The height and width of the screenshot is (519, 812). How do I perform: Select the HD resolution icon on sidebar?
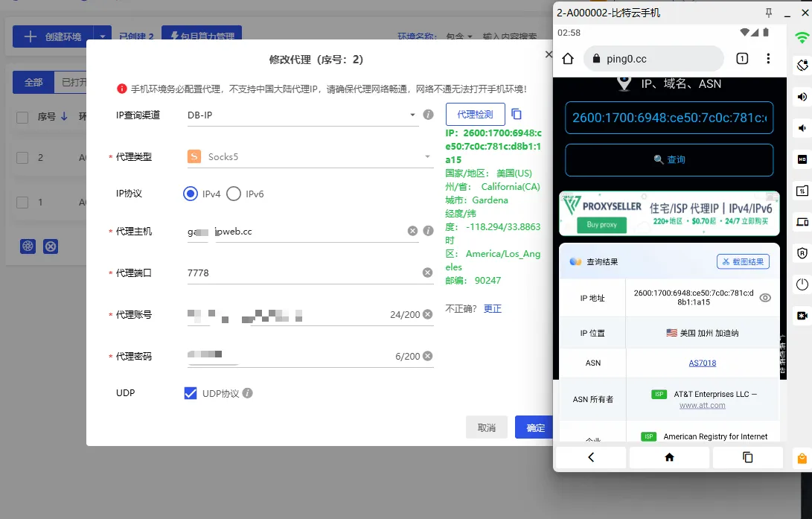point(802,159)
